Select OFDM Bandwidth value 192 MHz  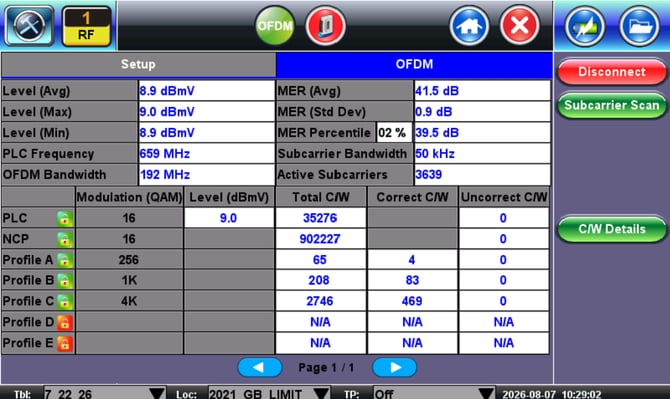(x=206, y=175)
